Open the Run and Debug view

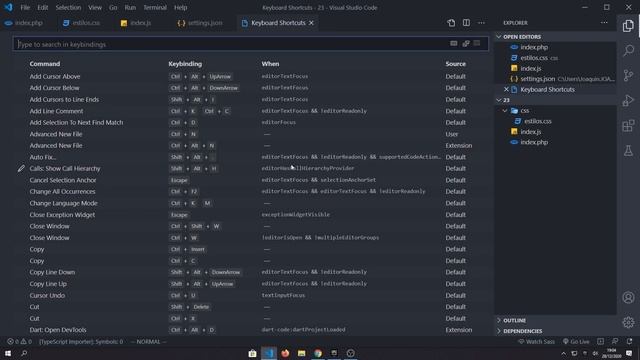point(628,100)
